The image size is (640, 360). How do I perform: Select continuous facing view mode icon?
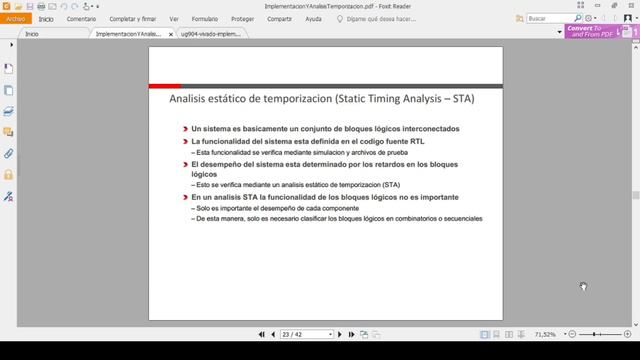click(521, 334)
